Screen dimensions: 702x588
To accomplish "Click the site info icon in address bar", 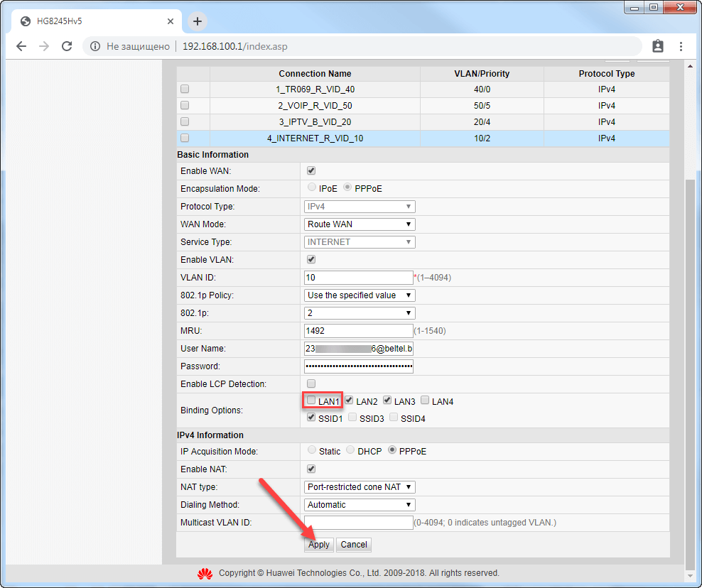I will pyautogui.click(x=95, y=46).
